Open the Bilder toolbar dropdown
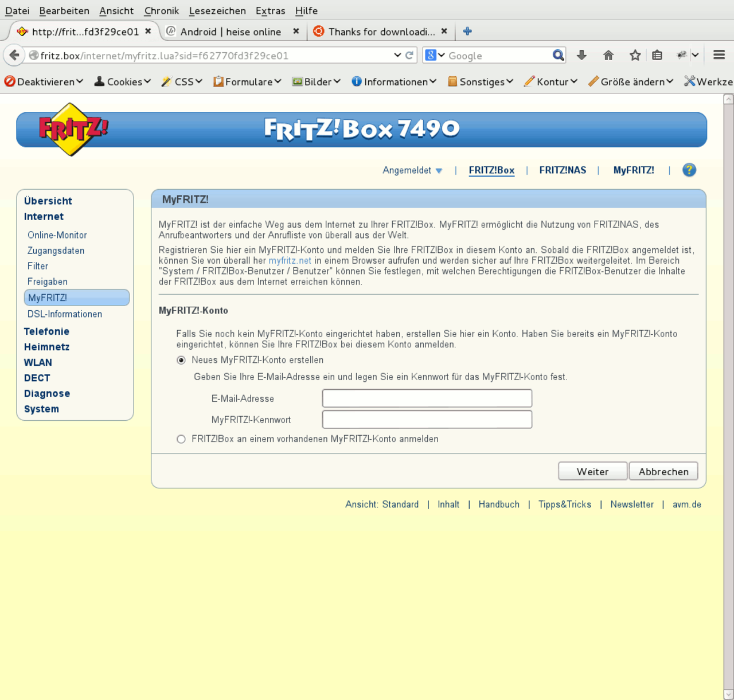This screenshot has width=734, height=700. pos(317,81)
